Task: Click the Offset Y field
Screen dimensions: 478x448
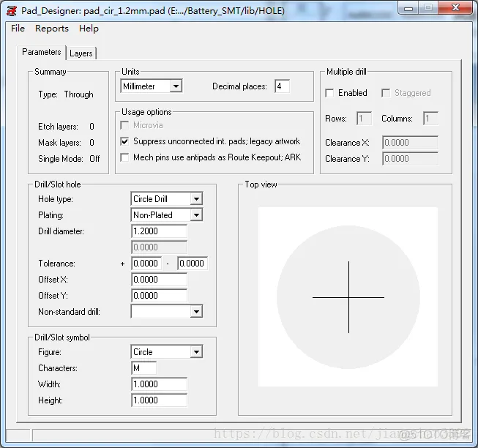Action: (159, 296)
